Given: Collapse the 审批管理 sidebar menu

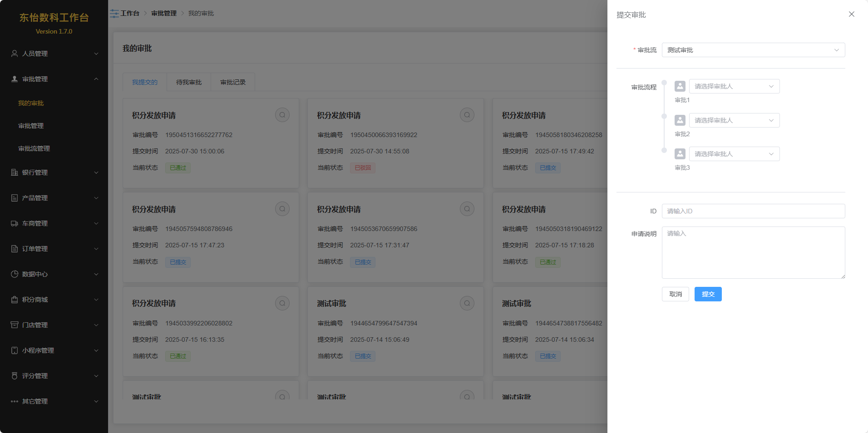Looking at the screenshot, I should pos(54,79).
